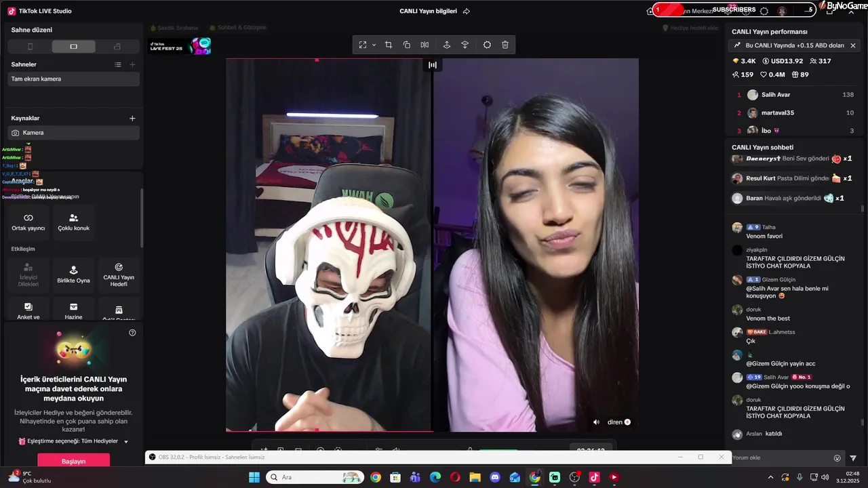Add a new scene with the Sahneler plus
The height and width of the screenshot is (488, 868).
click(132, 64)
